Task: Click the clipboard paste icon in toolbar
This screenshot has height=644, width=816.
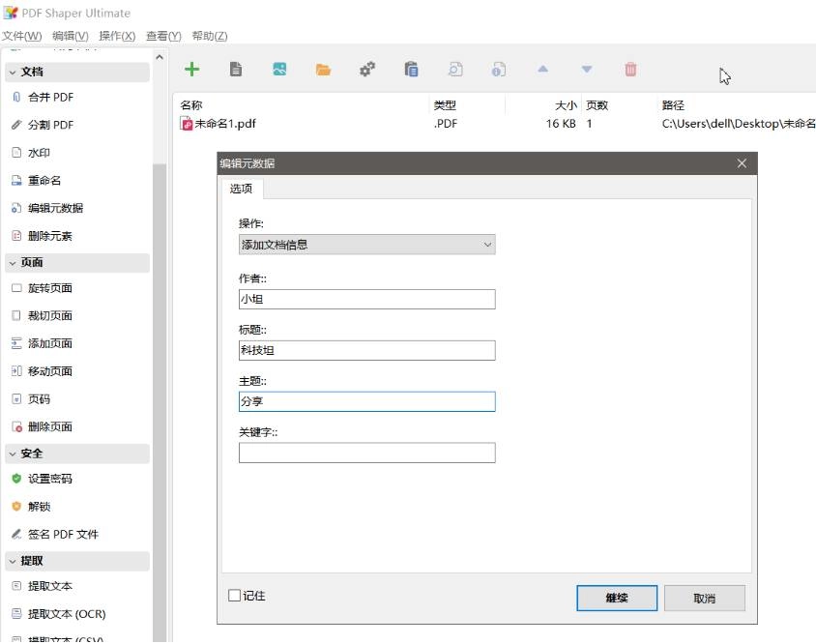Action: click(x=411, y=70)
